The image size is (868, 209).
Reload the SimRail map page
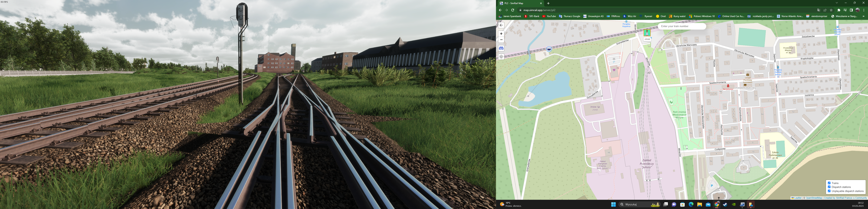[x=512, y=10]
